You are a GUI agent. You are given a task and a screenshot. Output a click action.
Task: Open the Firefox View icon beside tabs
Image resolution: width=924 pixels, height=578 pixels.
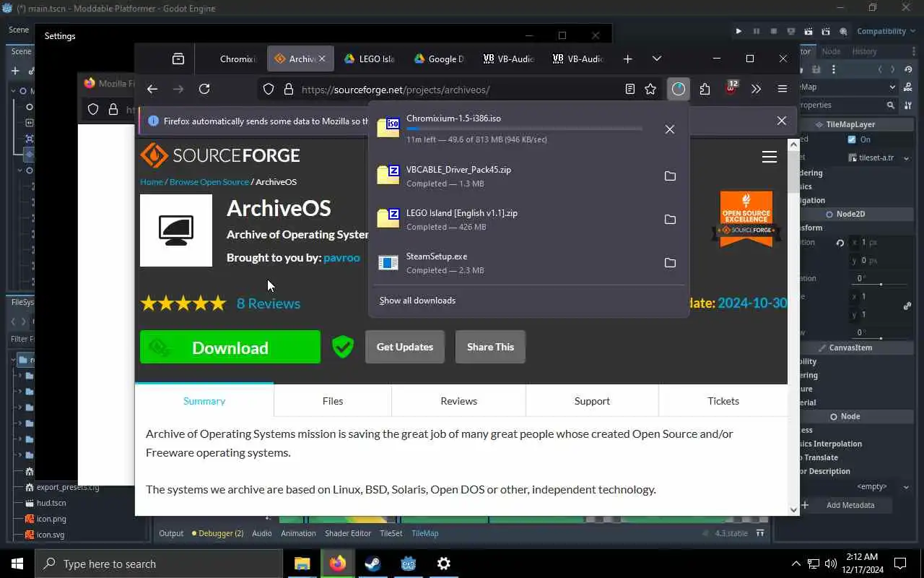(178, 59)
